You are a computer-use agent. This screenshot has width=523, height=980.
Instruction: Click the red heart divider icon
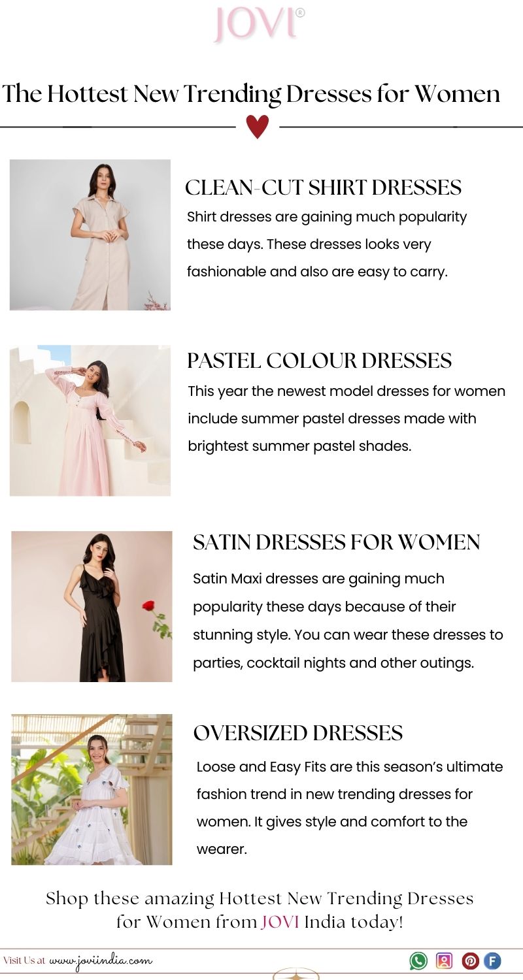click(258, 126)
